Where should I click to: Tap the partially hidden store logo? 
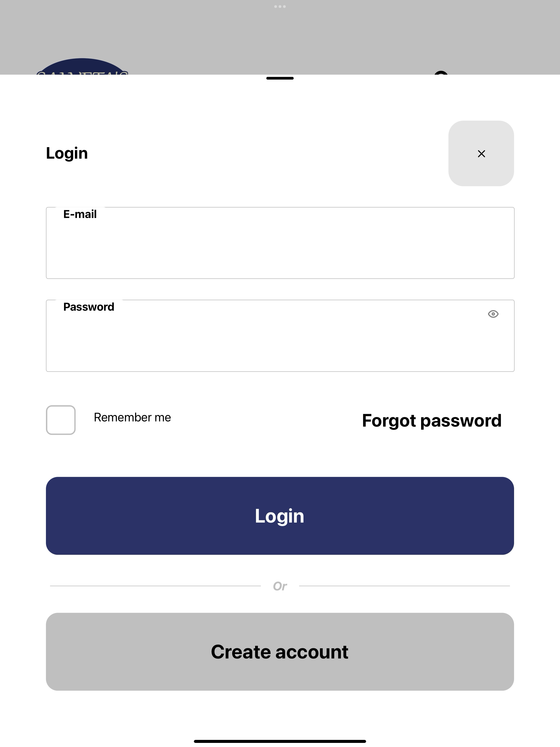pyautogui.click(x=82, y=66)
